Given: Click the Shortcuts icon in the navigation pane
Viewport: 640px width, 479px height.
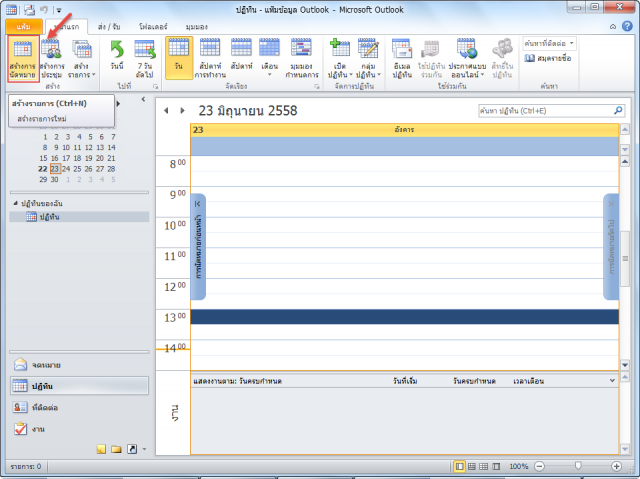Looking at the screenshot, I should tap(132, 449).
